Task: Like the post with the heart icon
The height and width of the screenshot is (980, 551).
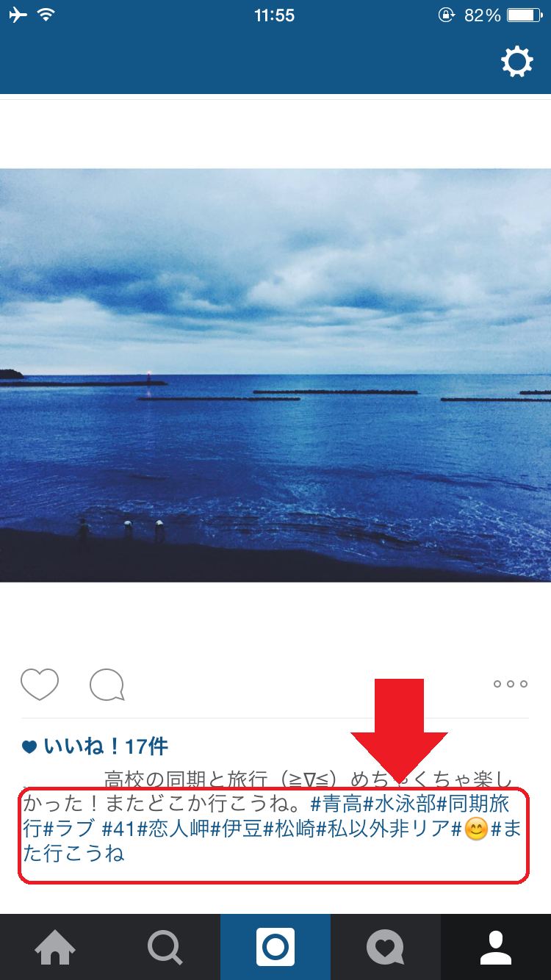Action: pos(40,685)
